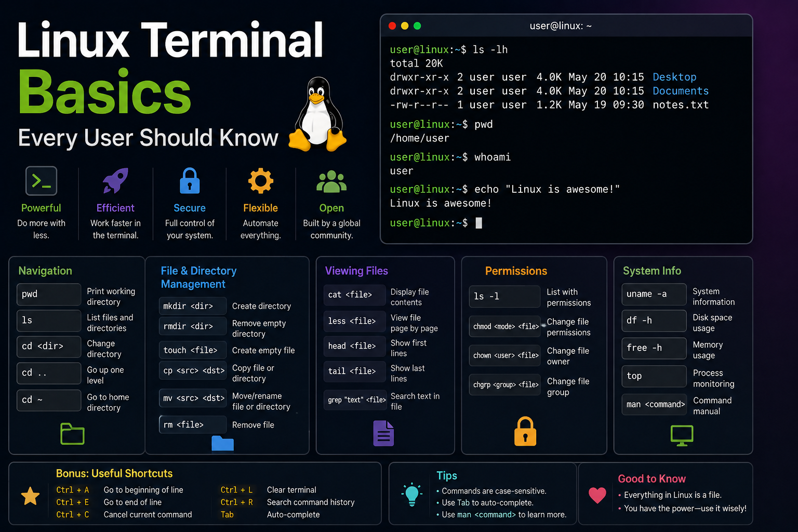Screen dimensions: 798x532
Task: Click 'Everything in Linux is a file.' text
Action: (673, 495)
